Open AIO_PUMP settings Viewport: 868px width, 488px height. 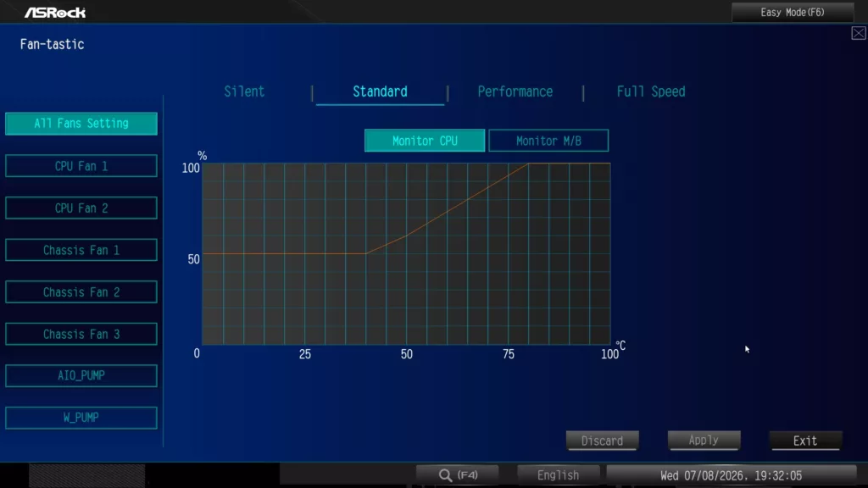tap(81, 375)
